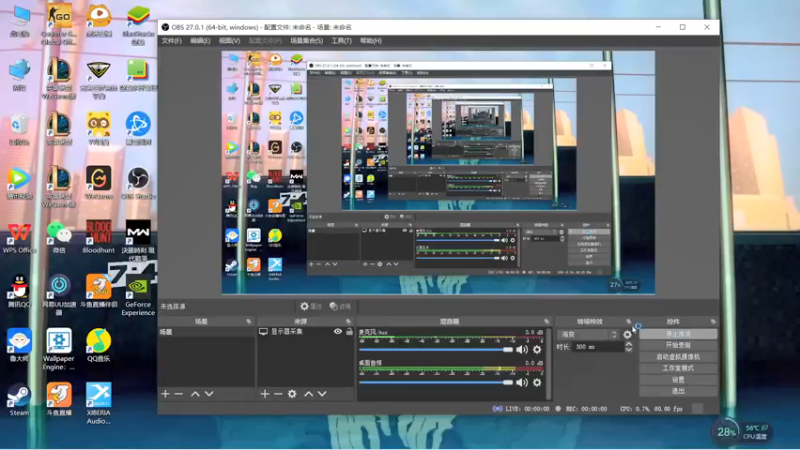Move scene down in scenes panel

[x=209, y=394]
